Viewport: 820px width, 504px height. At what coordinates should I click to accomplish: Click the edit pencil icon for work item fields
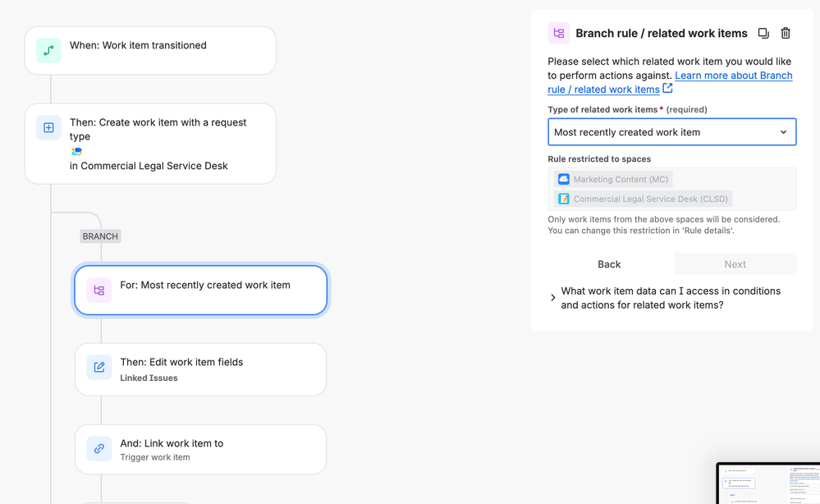coord(99,368)
